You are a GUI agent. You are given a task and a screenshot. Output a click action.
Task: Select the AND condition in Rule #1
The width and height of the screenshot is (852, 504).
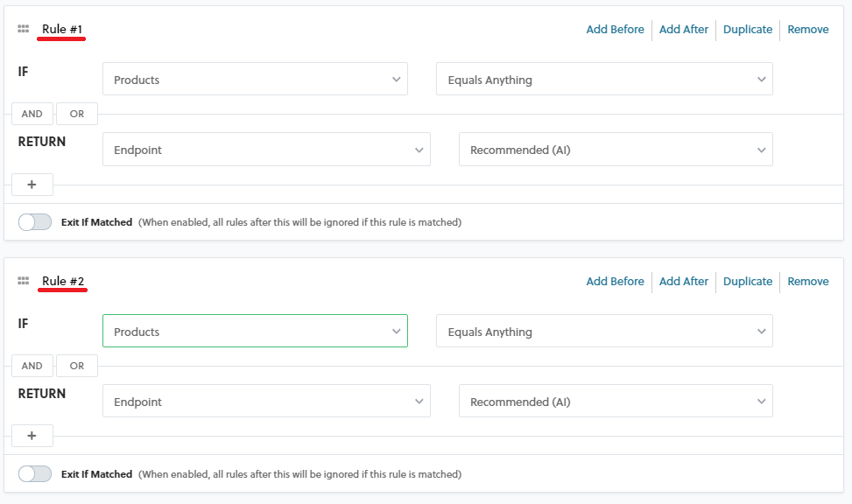(32, 113)
